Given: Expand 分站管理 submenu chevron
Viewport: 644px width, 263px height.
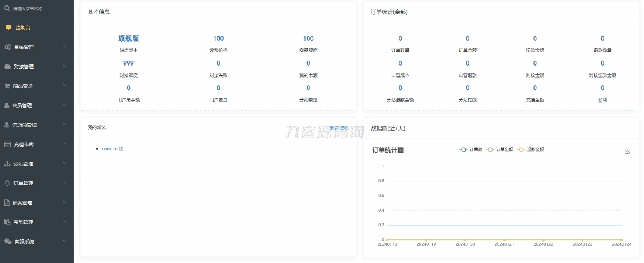Looking at the screenshot, I should click(x=64, y=163).
